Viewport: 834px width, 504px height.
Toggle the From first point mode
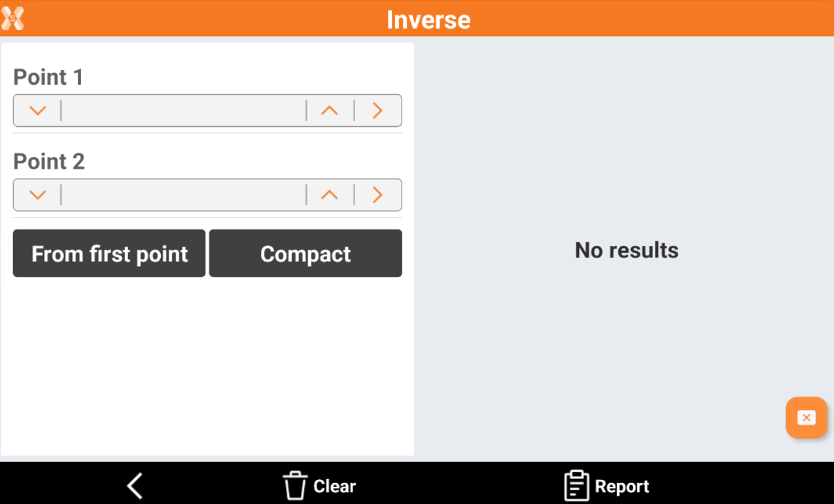109,254
